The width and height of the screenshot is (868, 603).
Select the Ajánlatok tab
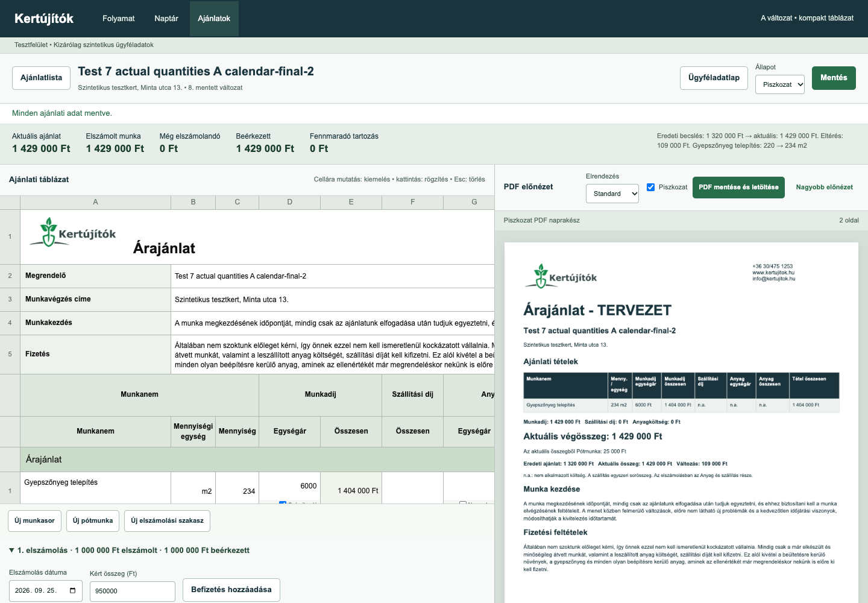pyautogui.click(x=214, y=19)
